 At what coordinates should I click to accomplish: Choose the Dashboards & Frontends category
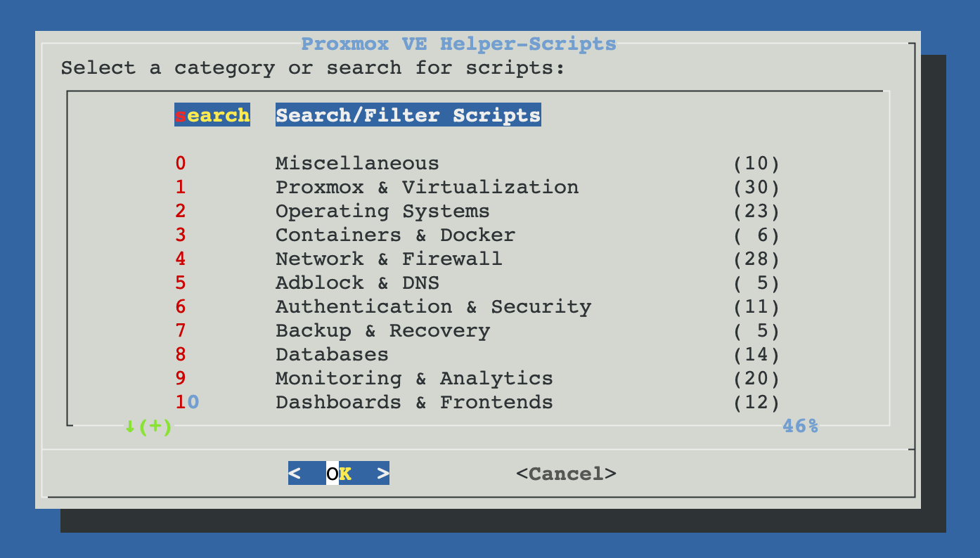pyautogui.click(x=414, y=403)
